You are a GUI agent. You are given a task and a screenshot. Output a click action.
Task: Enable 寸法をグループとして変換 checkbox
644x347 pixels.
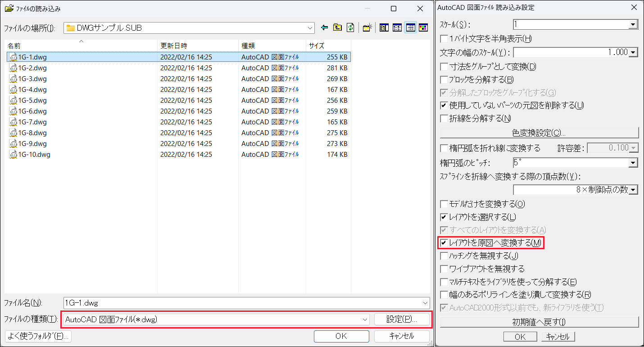click(x=444, y=67)
